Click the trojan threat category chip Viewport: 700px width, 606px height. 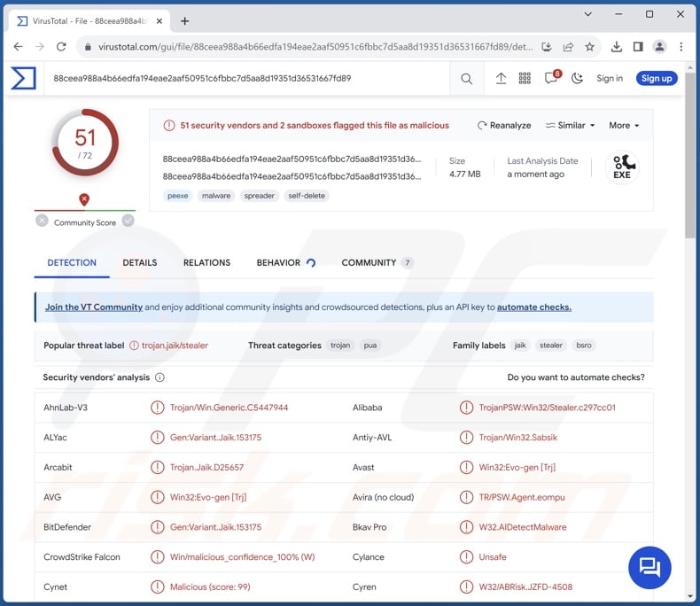pos(340,346)
